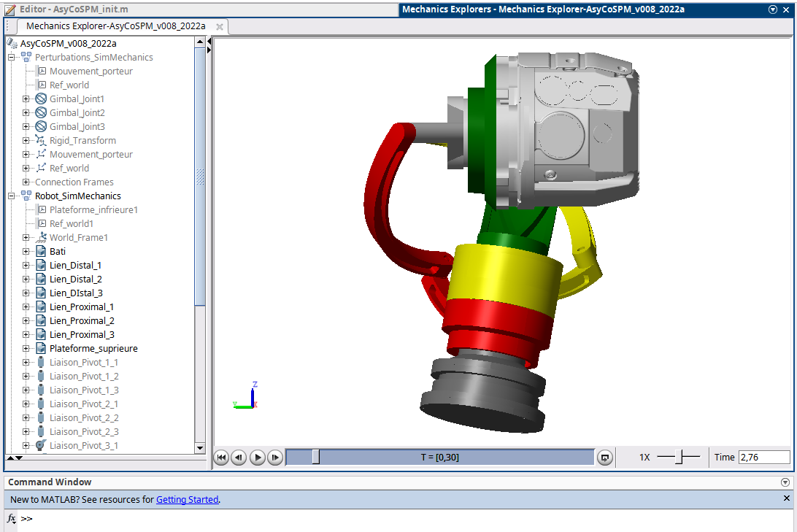Collapse the Perturbations_SimMechanics tree node

point(11,57)
